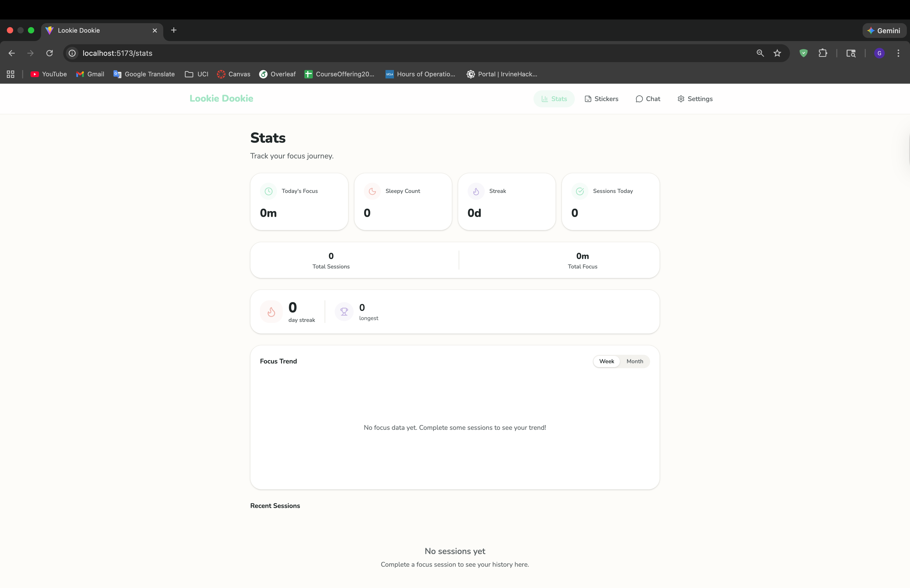Click the trophy icon beside longest streak

tap(344, 312)
